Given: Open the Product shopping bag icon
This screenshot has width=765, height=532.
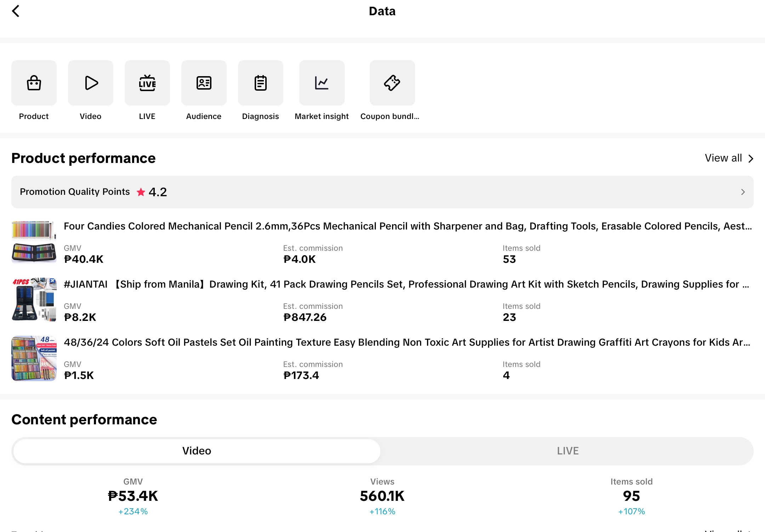Looking at the screenshot, I should pos(34,83).
